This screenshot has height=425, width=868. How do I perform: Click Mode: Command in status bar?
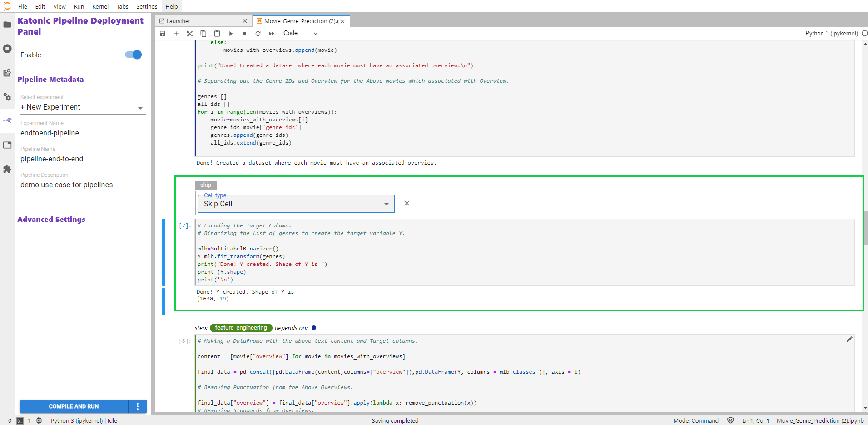[696, 421]
